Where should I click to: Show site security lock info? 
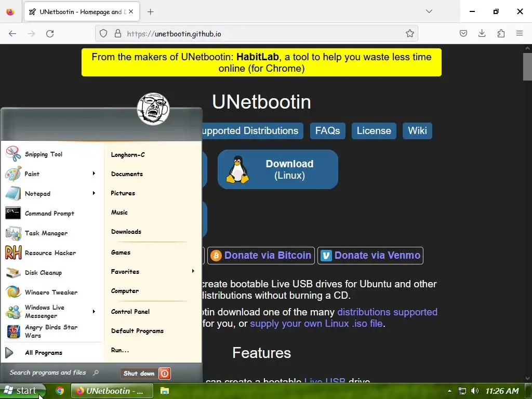pos(118,34)
